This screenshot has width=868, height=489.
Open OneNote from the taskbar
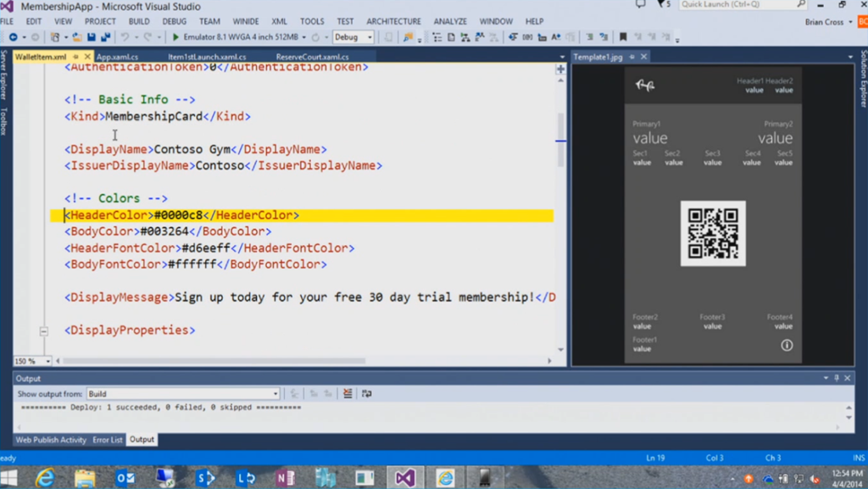click(285, 477)
